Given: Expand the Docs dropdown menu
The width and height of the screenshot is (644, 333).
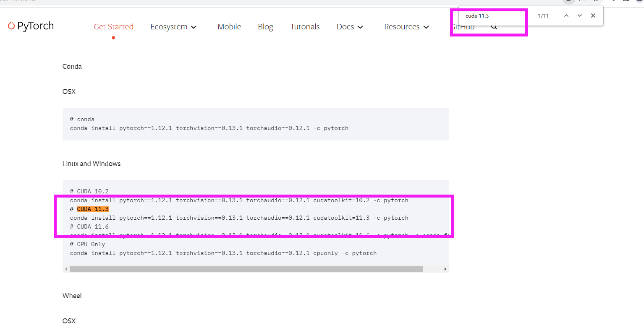Looking at the screenshot, I should coord(350,27).
